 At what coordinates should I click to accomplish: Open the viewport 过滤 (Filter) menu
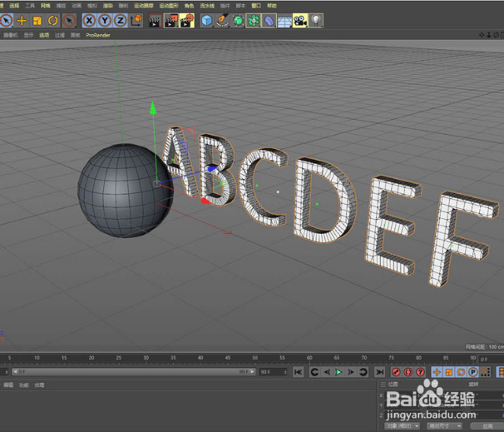point(60,35)
